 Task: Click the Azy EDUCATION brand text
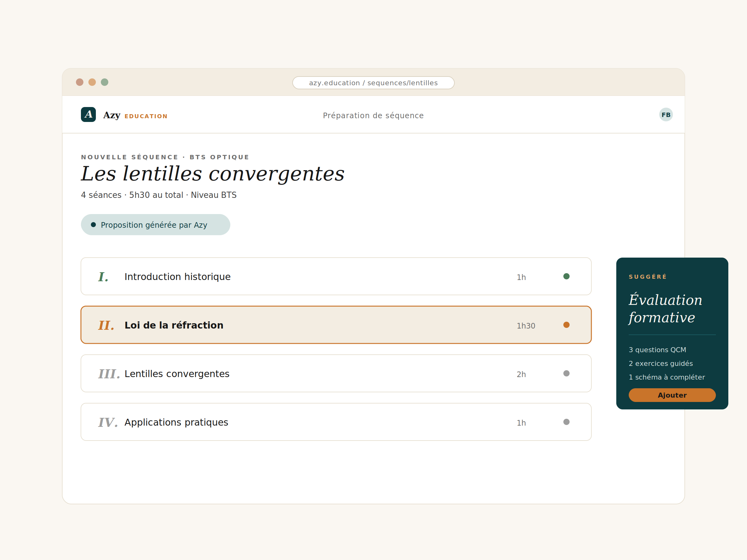(135, 115)
